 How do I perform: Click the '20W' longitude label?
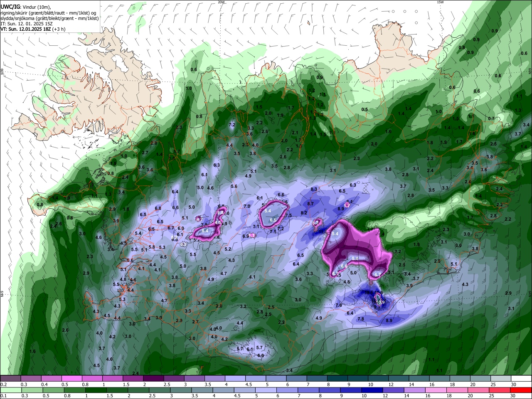[x=221, y=2]
